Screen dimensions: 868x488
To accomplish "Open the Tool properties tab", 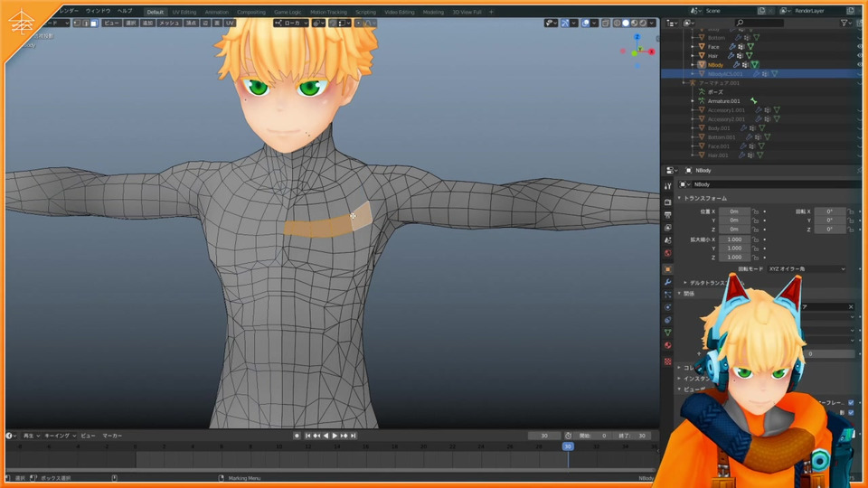I will [x=667, y=186].
